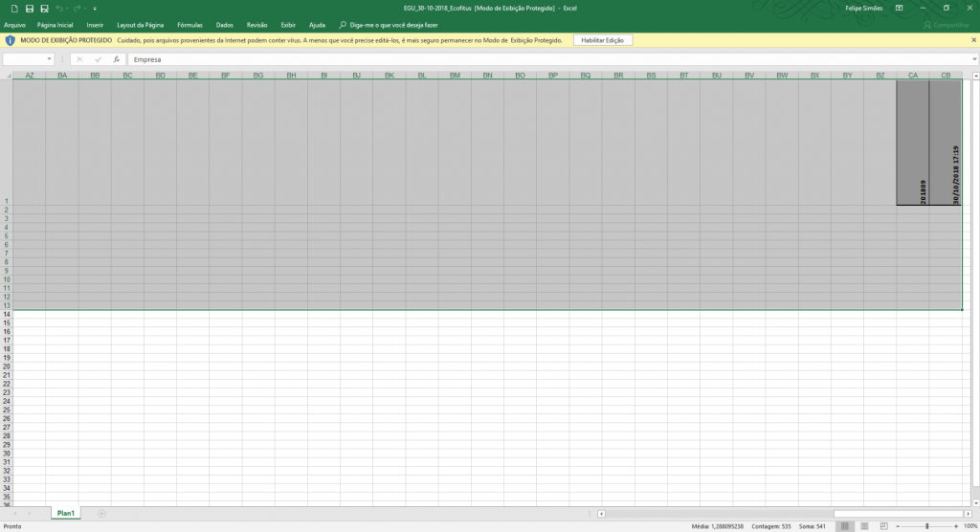Image resolution: width=980 pixels, height=532 pixels.
Task: Select column header BA
Action: point(62,75)
